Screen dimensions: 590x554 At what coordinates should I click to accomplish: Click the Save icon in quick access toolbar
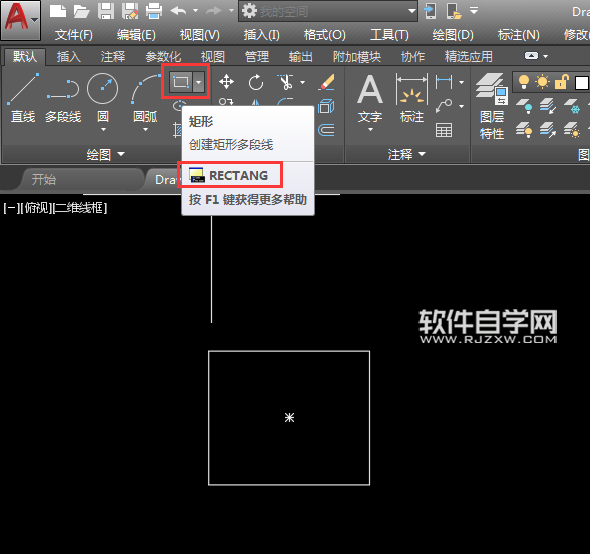pos(106,11)
